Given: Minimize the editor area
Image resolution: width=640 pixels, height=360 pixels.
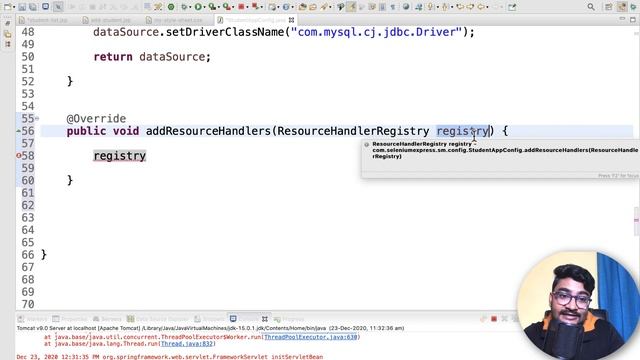Looking at the screenshot, I should 622,19.
